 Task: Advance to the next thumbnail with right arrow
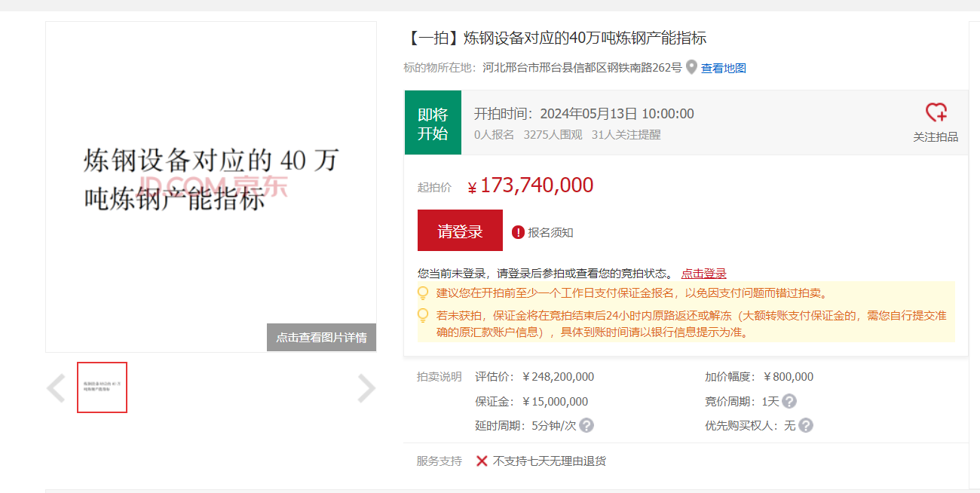[366, 388]
